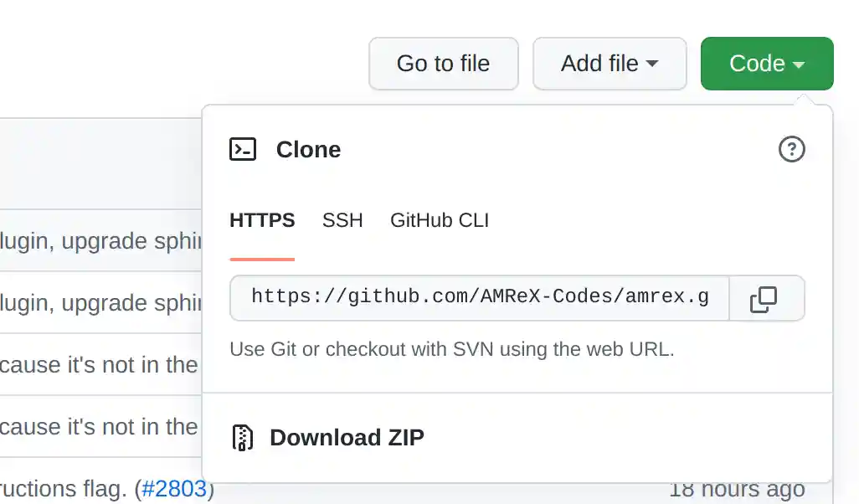
Task: Click the question mark circle icon
Action: (791, 149)
